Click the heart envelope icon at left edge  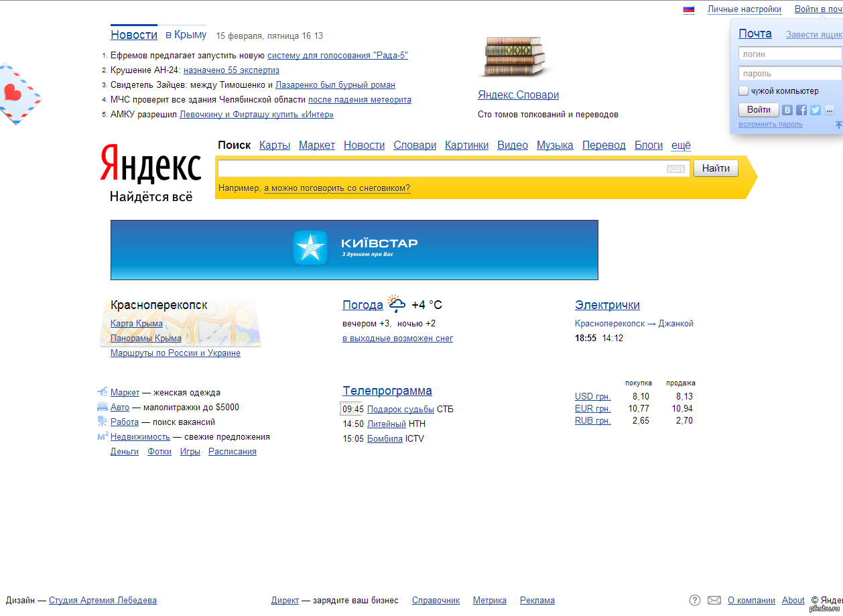[20, 93]
